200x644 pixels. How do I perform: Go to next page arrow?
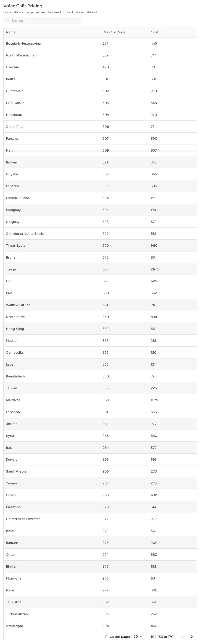point(192,636)
